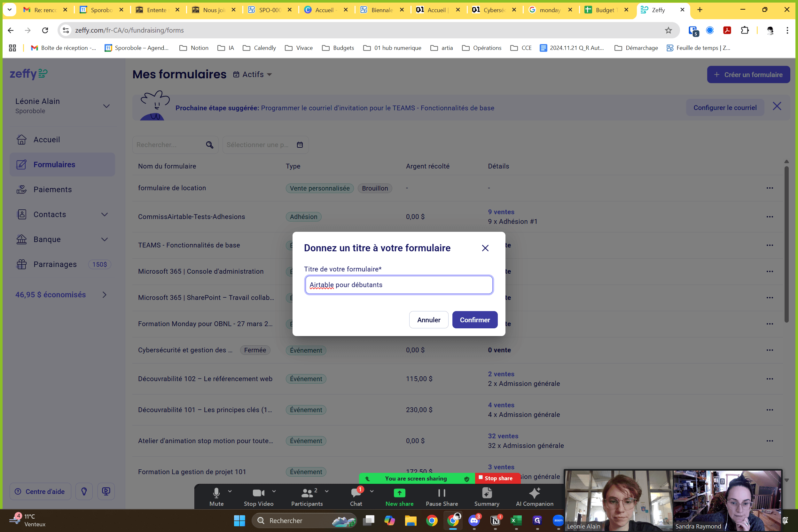Confirm the form title

(475, 320)
